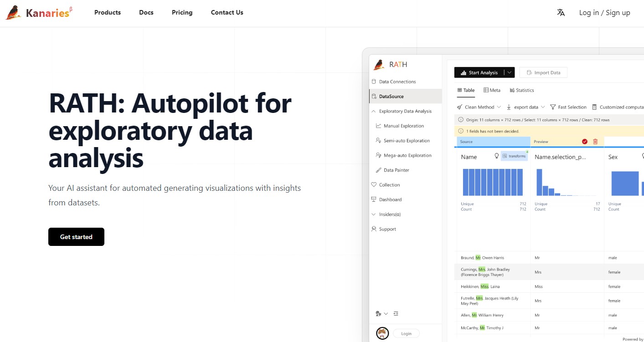Open the Docs menu item

[x=146, y=13]
